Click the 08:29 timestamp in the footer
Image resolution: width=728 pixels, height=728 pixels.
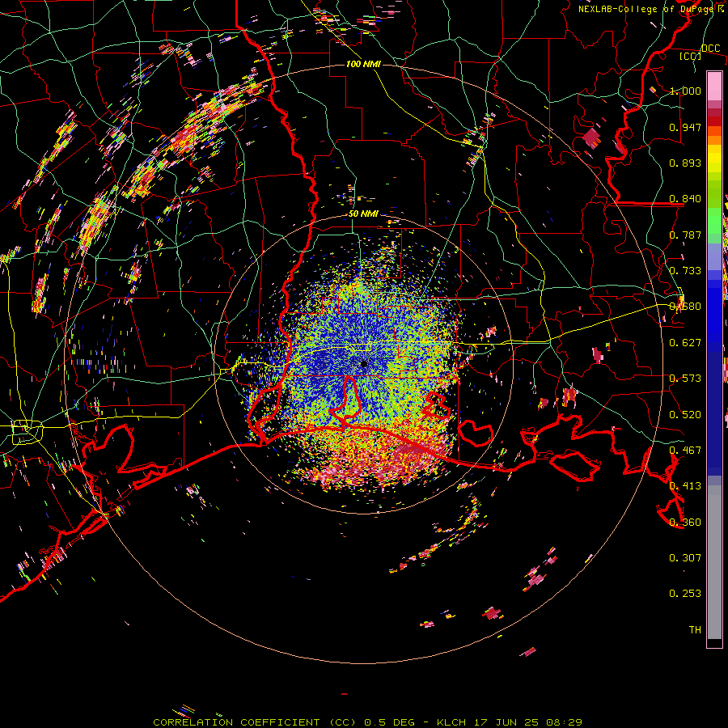564,722
